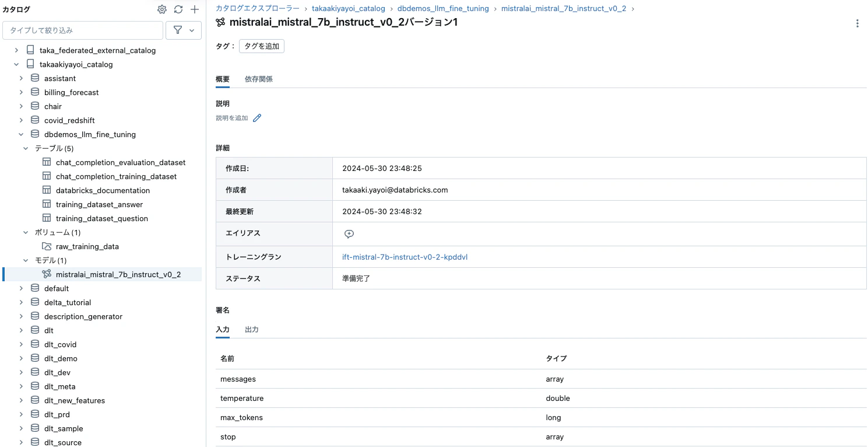This screenshot has height=447, width=868.
Task: Go to dbdemos_llm_fine_tuning breadcrumb link
Action: 443,9
